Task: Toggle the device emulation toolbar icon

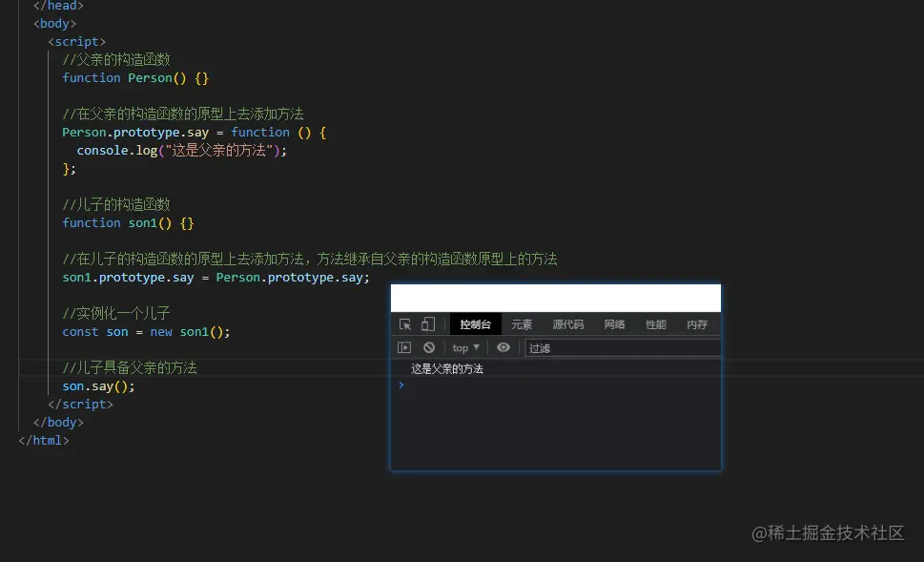Action: point(428,323)
